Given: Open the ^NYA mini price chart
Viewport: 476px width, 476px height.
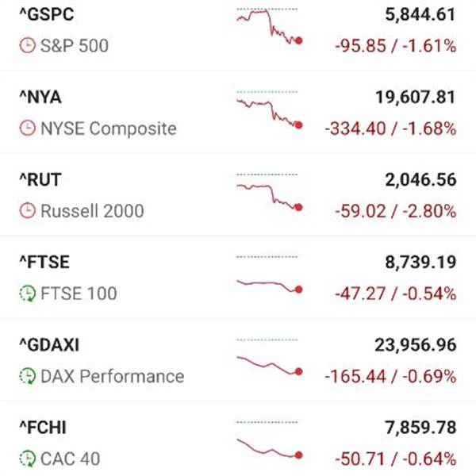Looking at the screenshot, I should [270, 110].
